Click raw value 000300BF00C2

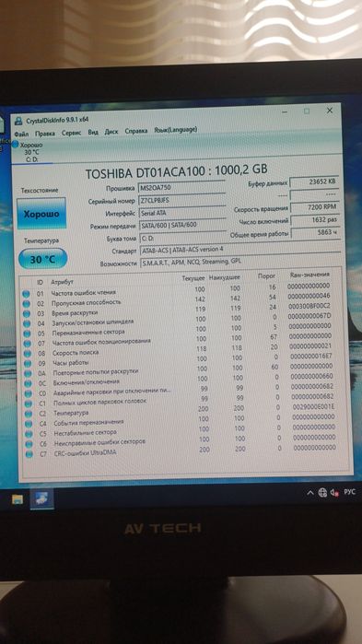pos(309,307)
